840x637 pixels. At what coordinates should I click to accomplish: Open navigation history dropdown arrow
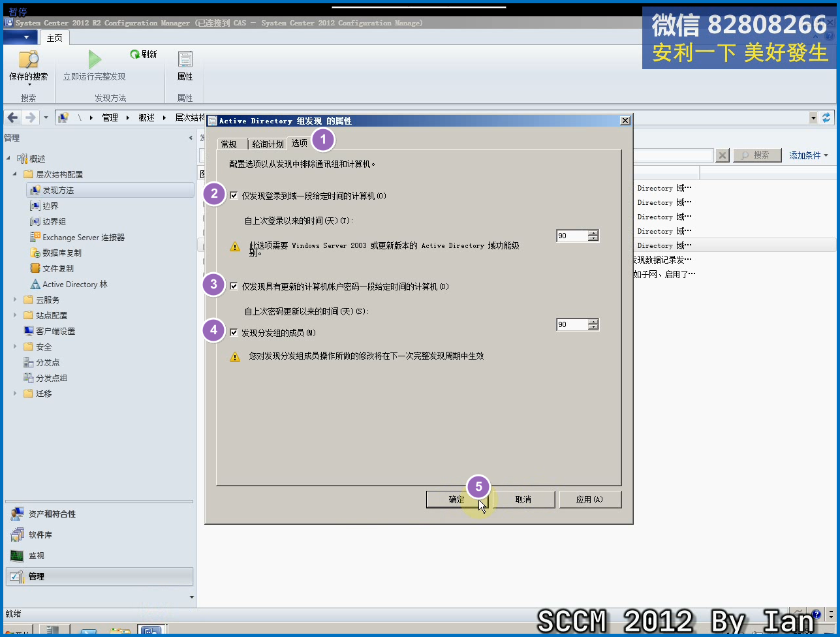coord(46,117)
